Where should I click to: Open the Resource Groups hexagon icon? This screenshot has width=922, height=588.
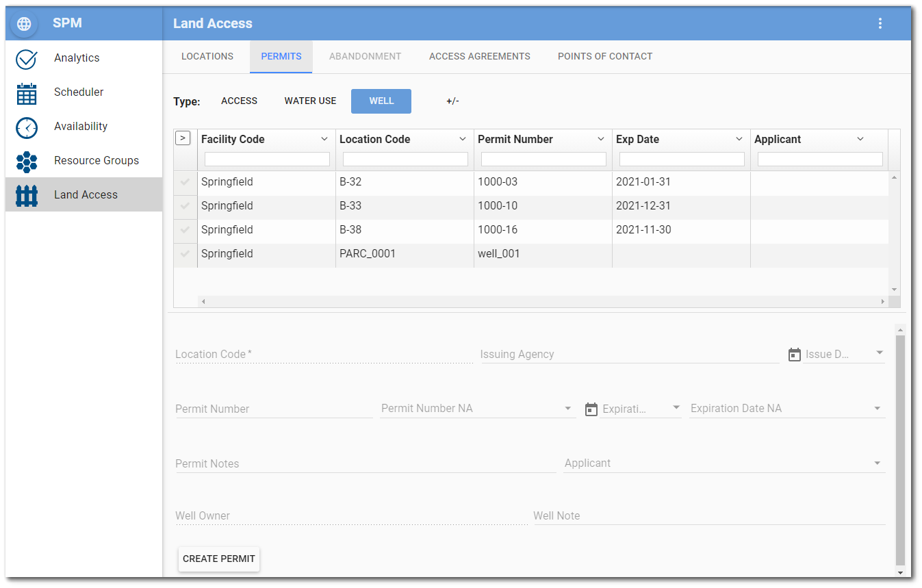tap(26, 162)
